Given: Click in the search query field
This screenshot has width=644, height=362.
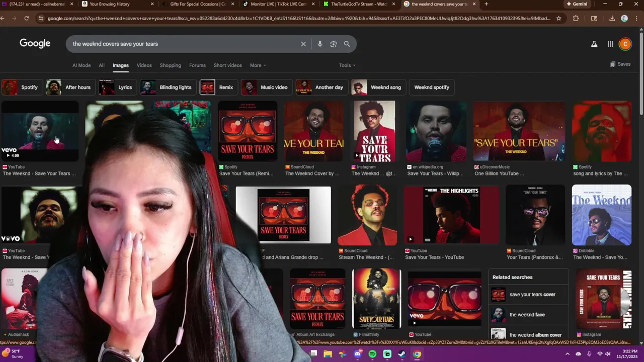Looking at the screenshot, I should 184,44.
